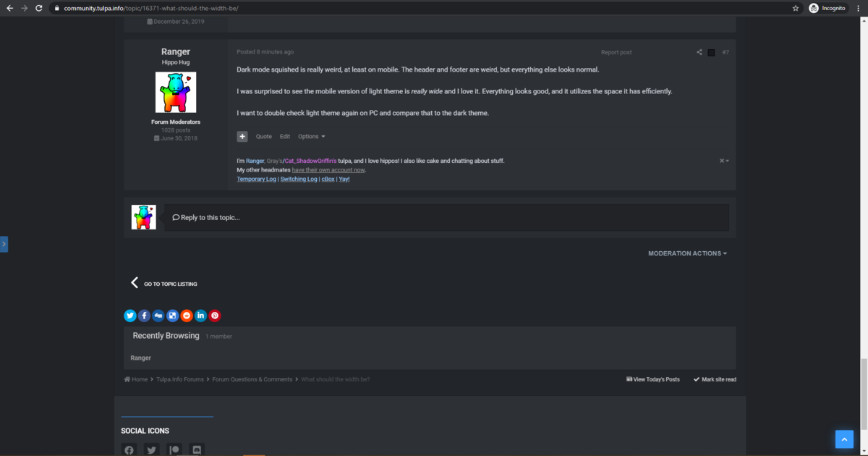868x456 pixels.
Task: Go to Forum Questions & Comments breadcrumb
Action: (252, 379)
